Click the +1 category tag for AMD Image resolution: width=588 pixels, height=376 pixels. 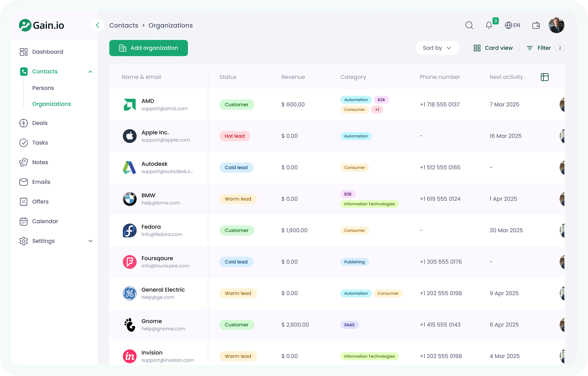pyautogui.click(x=377, y=109)
